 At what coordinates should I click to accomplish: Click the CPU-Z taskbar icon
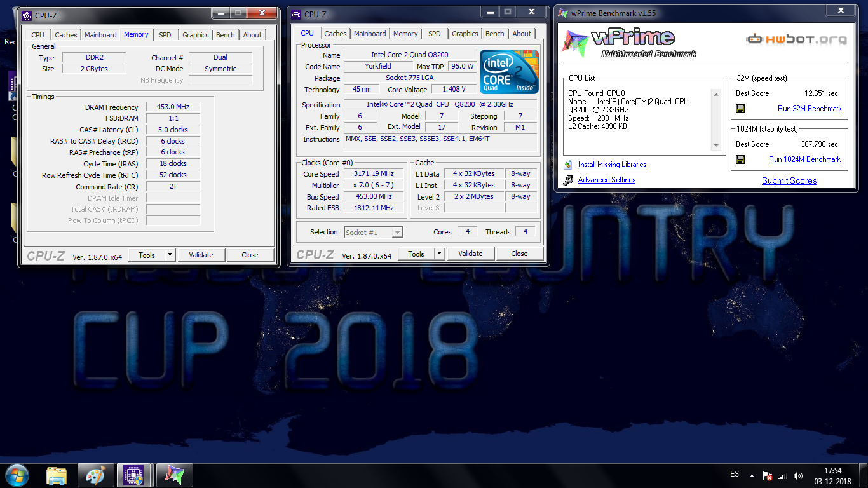click(134, 475)
